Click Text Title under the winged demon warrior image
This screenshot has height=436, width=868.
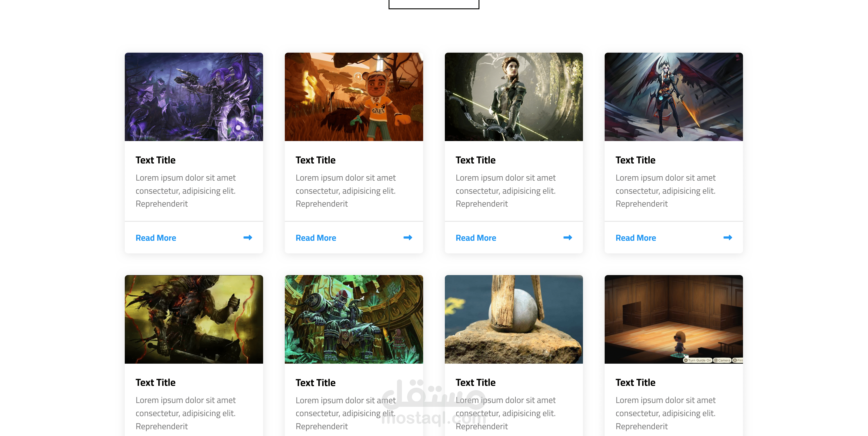pos(635,160)
